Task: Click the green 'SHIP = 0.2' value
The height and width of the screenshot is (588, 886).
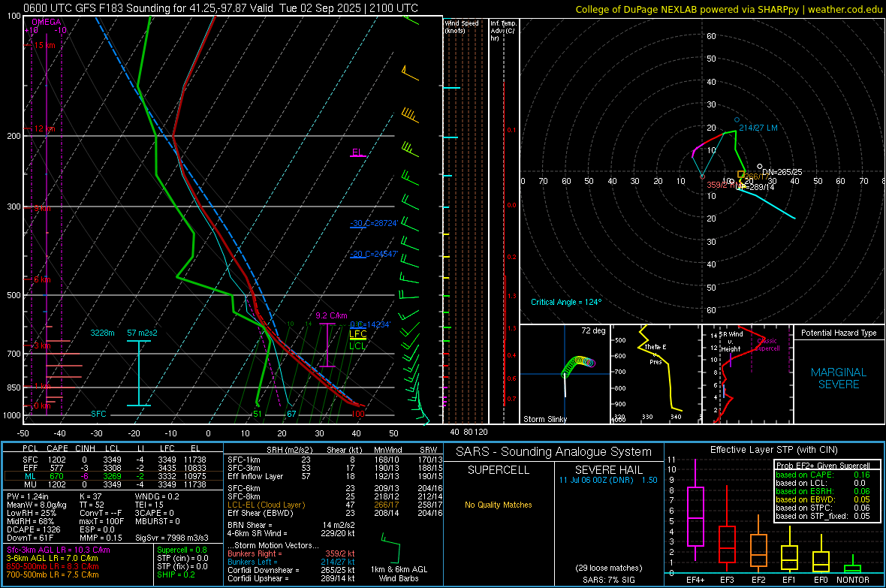Action: (176, 574)
